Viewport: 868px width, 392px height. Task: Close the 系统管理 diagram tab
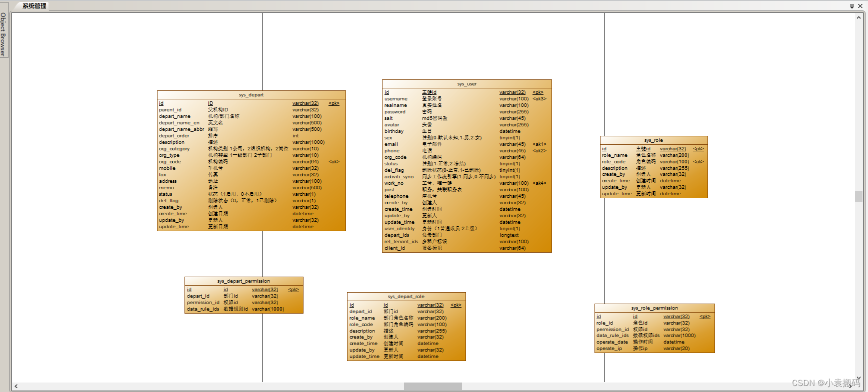click(859, 6)
